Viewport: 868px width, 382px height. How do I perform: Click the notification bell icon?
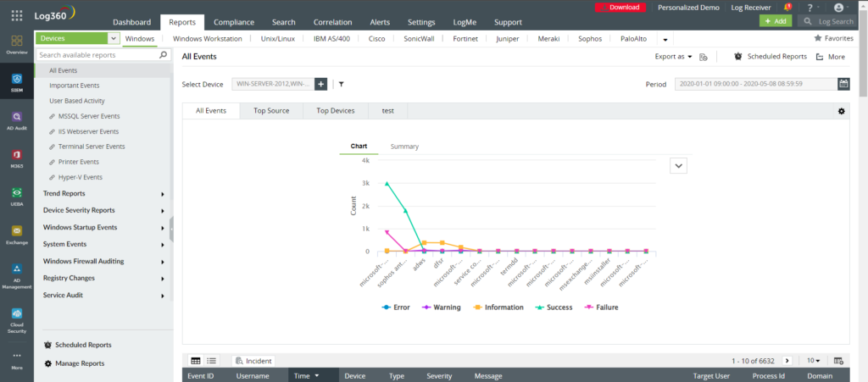pyautogui.click(x=787, y=7)
